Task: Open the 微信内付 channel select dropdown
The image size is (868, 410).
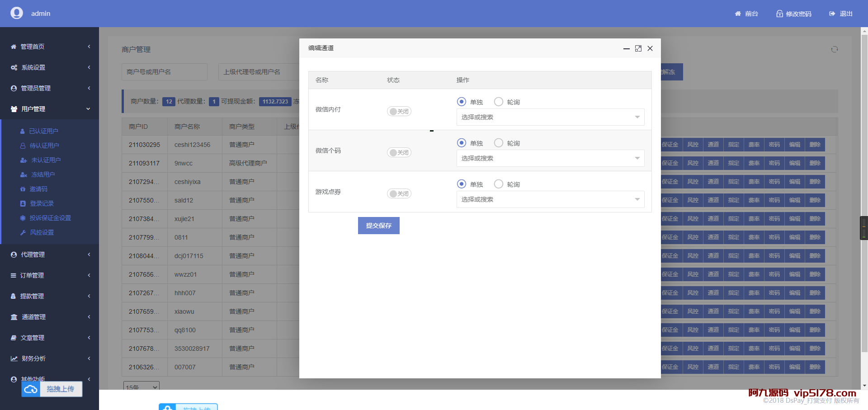Action: coord(550,117)
